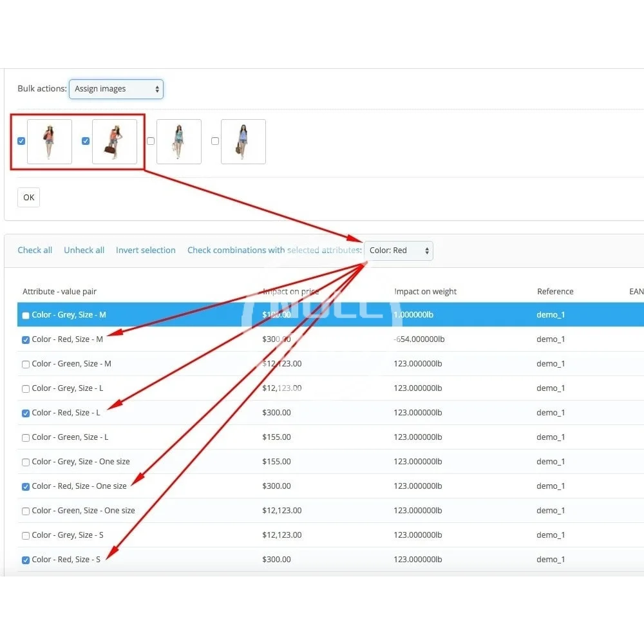Image resolution: width=644 pixels, height=644 pixels.
Task: Open the Color: Red attribute dropdown
Action: pos(399,251)
